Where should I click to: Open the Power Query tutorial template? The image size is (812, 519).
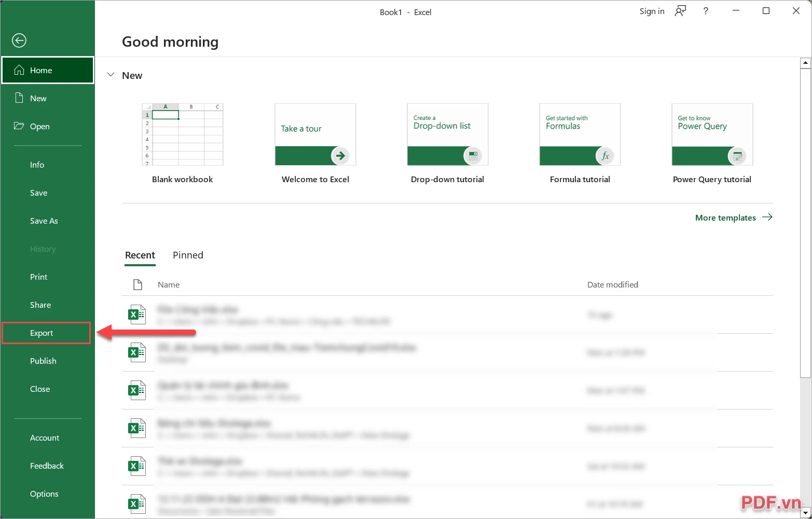712,144
